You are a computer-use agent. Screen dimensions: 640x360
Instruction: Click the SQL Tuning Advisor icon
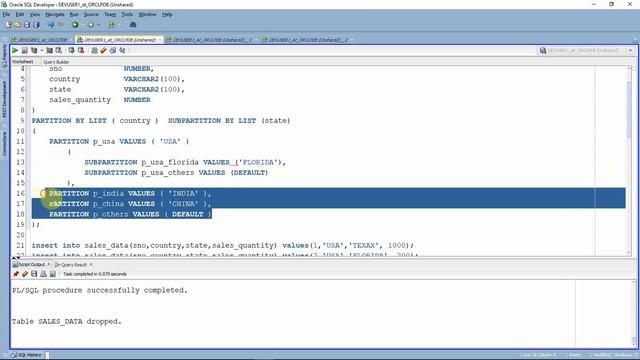tap(59, 51)
